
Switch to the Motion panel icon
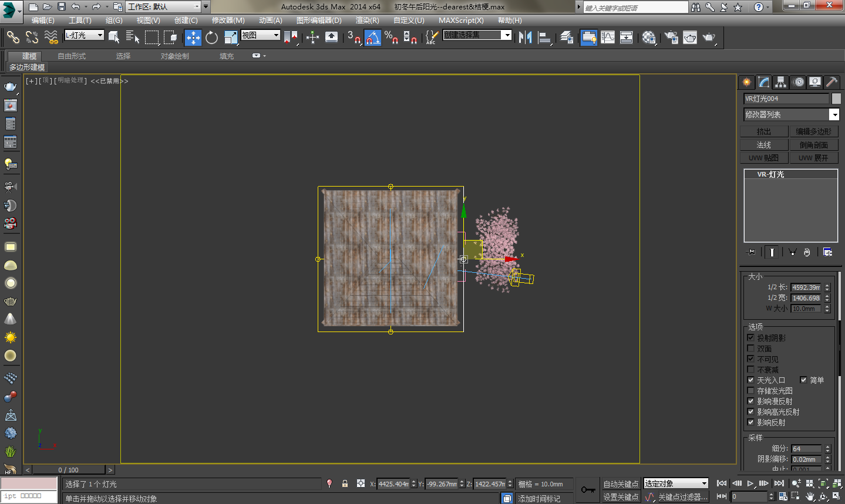pos(798,82)
